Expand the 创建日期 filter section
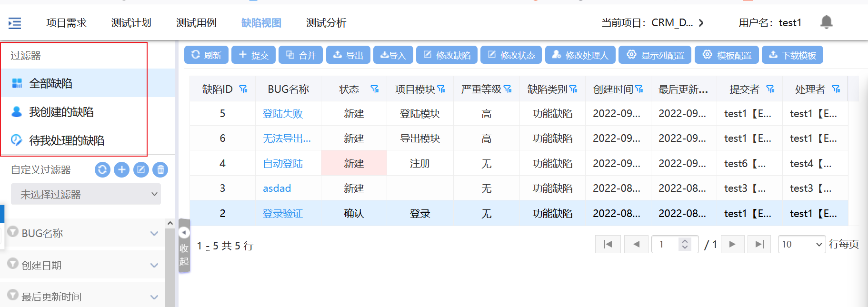Screen dimensions: 868x307 click(x=154, y=265)
